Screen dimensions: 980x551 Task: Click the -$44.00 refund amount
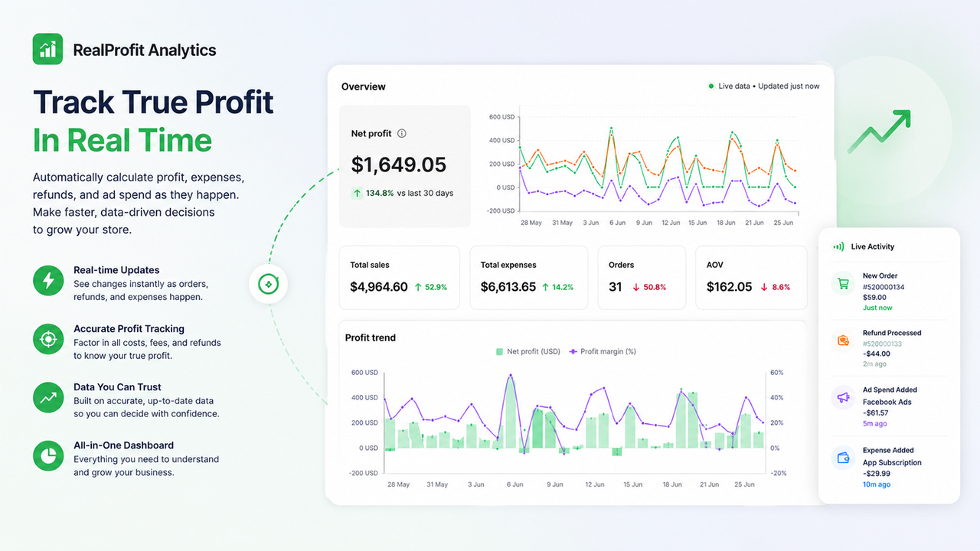click(877, 354)
